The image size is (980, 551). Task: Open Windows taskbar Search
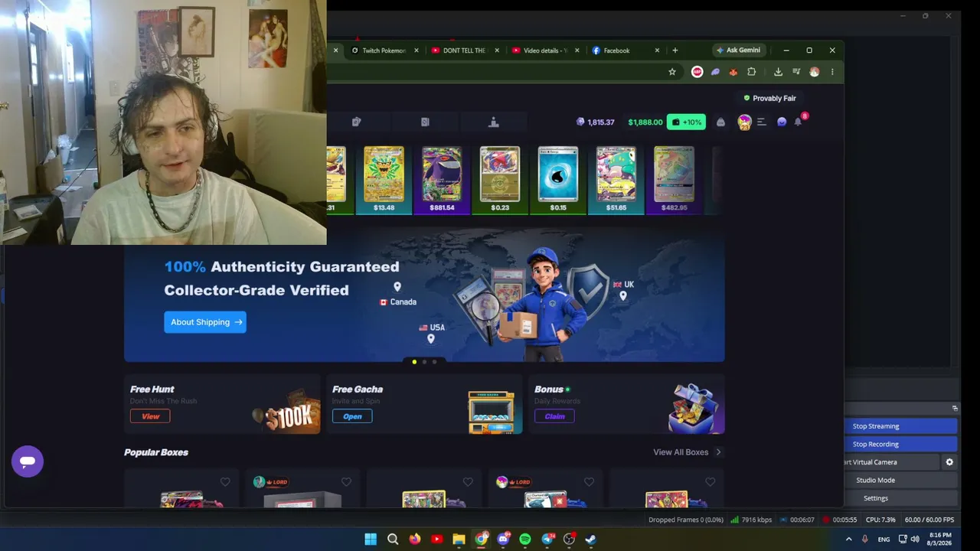(x=393, y=539)
